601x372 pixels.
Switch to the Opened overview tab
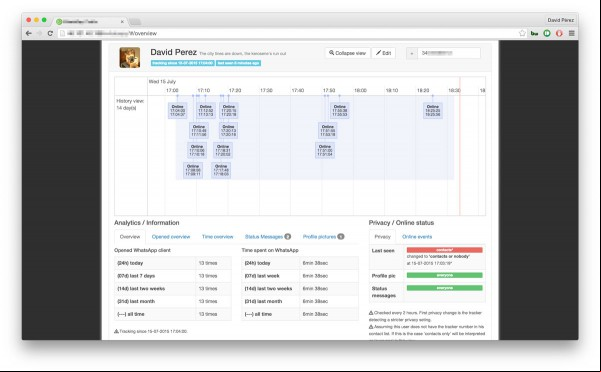[171, 237]
